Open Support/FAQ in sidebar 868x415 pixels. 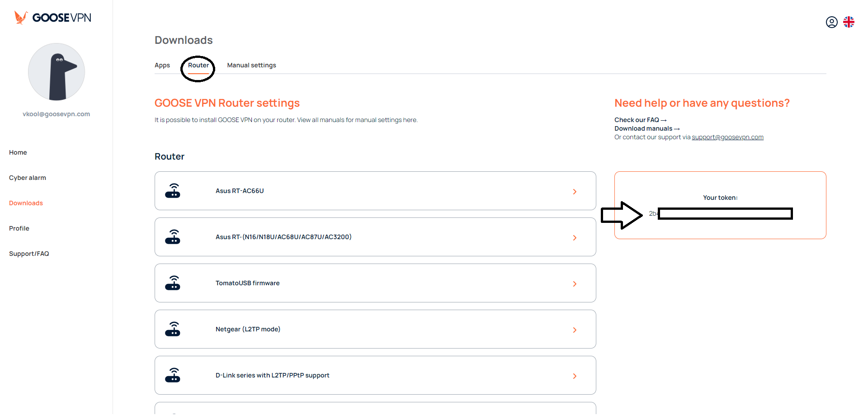coord(29,254)
